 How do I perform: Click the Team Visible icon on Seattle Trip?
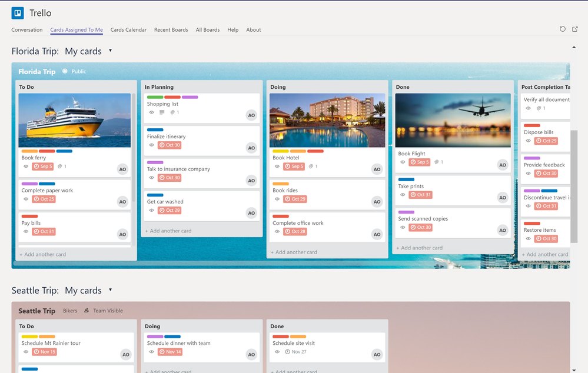[x=87, y=311]
